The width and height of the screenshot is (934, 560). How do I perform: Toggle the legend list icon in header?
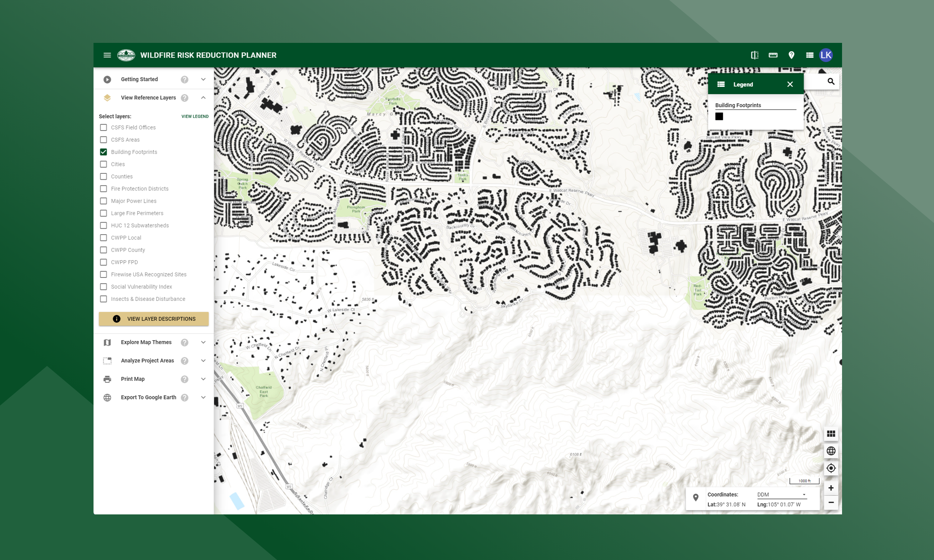click(x=810, y=55)
